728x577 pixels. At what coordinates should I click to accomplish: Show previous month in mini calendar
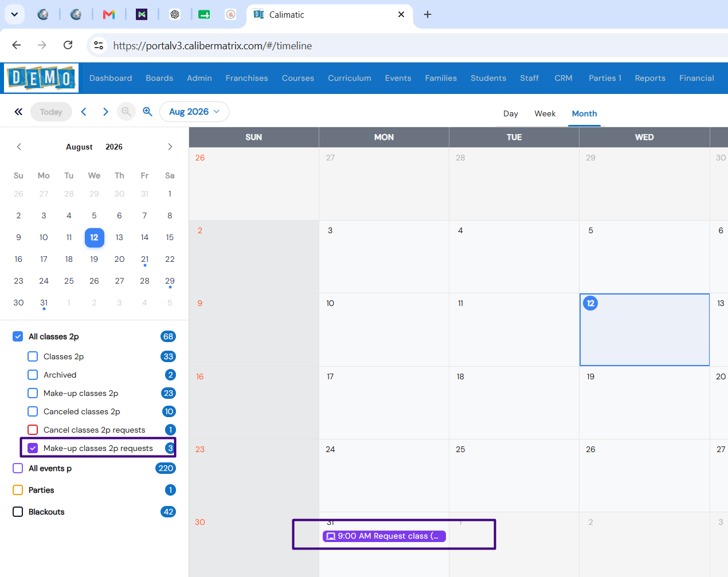[x=19, y=147]
